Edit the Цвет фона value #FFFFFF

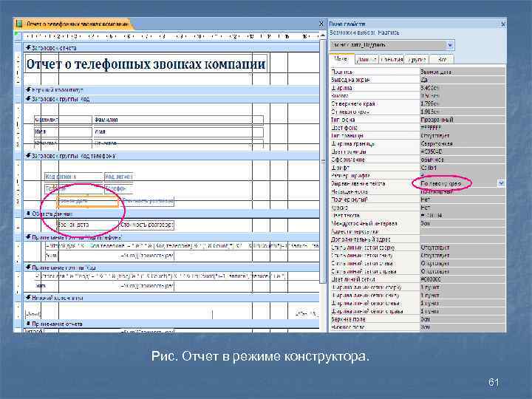coord(463,128)
